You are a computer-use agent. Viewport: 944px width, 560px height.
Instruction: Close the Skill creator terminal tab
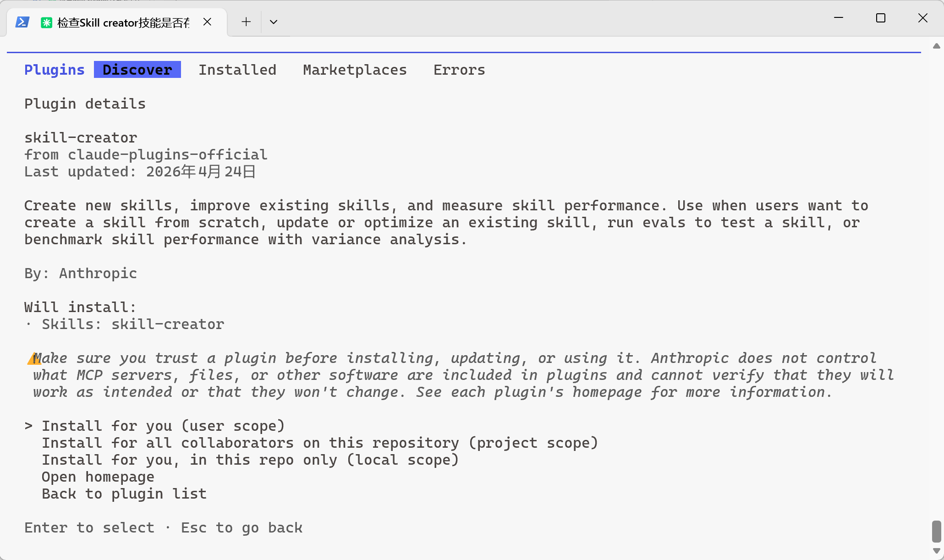207,22
